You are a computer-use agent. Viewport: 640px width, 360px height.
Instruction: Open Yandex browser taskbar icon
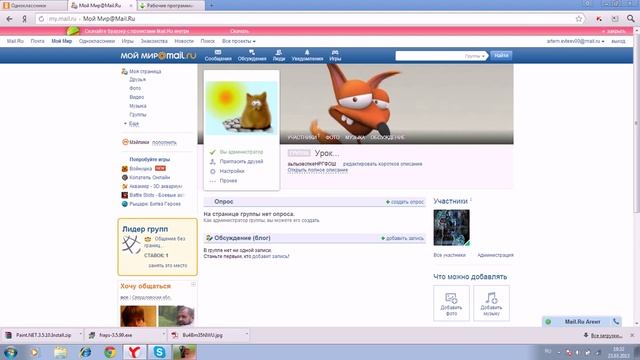135,352
